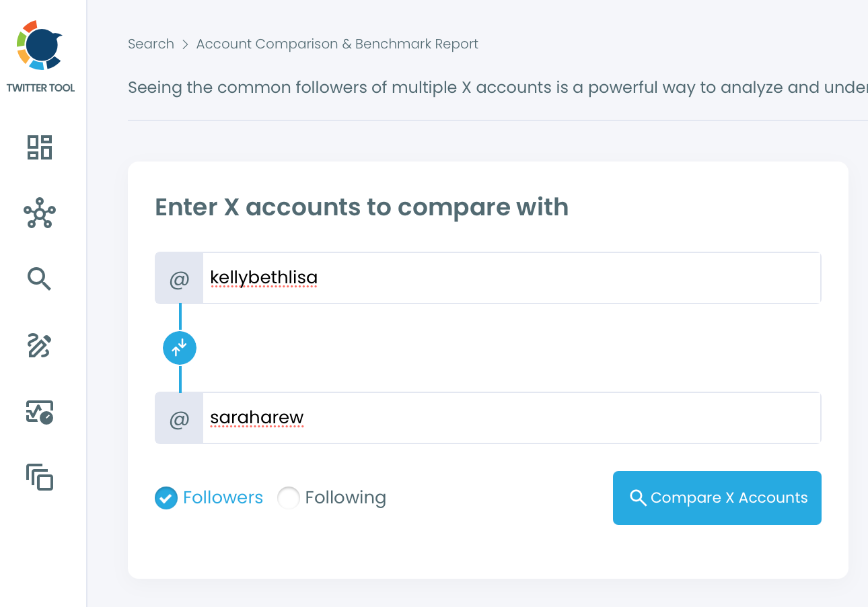Viewport: 868px width, 607px height.
Task: Open the scheduled analytics icon in sidebar
Action: coord(39,411)
